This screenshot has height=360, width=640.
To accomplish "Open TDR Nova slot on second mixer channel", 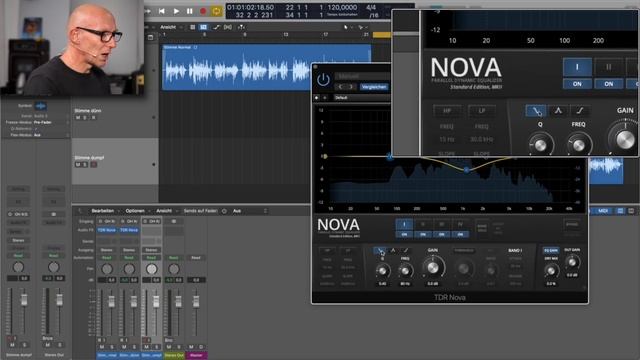I will [129, 230].
